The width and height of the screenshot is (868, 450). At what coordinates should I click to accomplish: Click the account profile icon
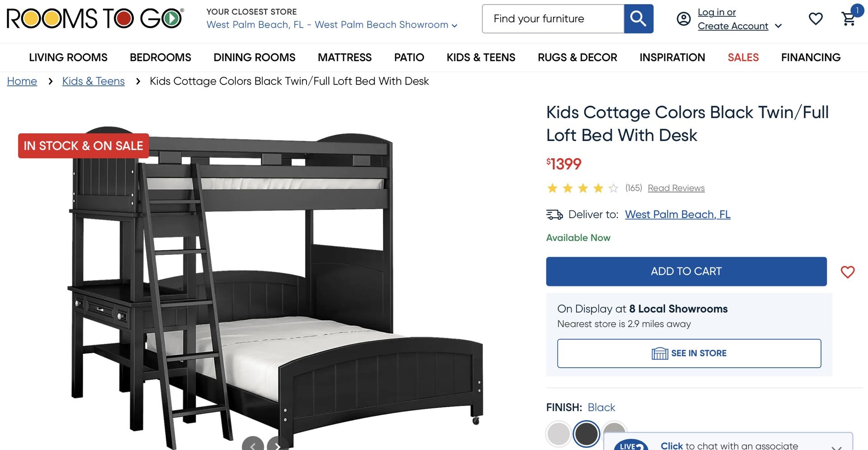click(683, 19)
